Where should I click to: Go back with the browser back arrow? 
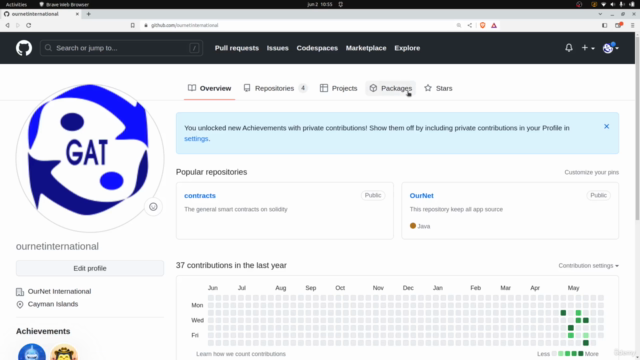coord(7,25)
